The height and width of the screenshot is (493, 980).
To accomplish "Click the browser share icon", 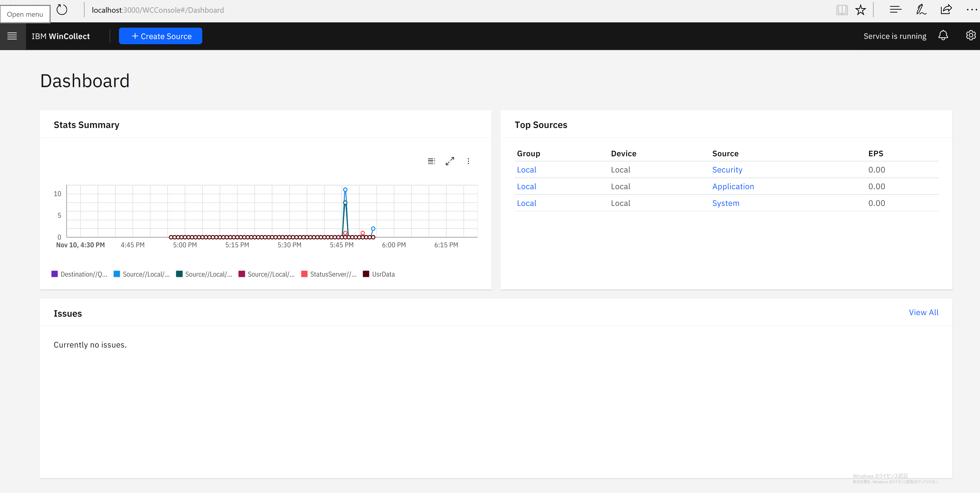I will tap(946, 10).
